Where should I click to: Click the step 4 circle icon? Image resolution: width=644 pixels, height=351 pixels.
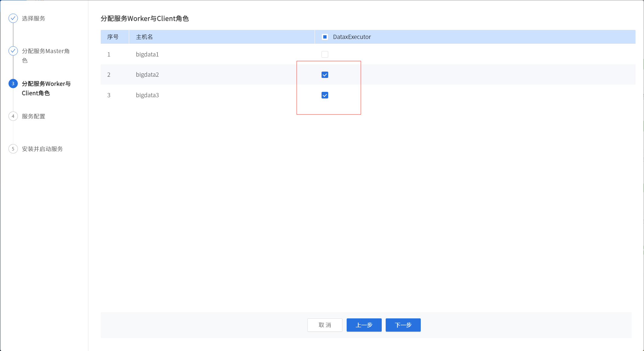pyautogui.click(x=13, y=116)
